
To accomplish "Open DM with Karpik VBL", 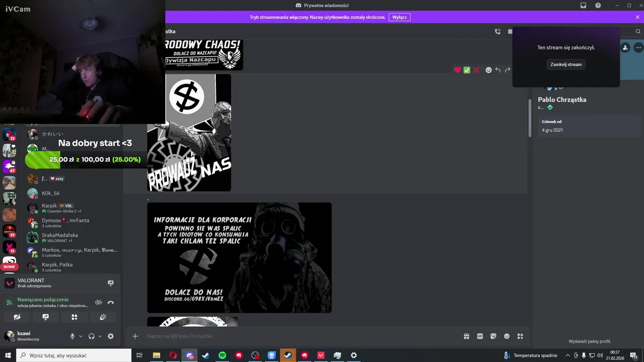I will click(x=73, y=208).
